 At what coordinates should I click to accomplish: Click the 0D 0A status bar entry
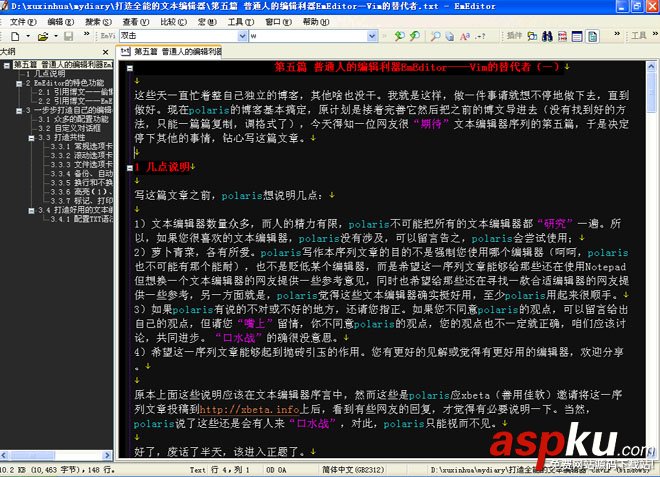pos(277,470)
